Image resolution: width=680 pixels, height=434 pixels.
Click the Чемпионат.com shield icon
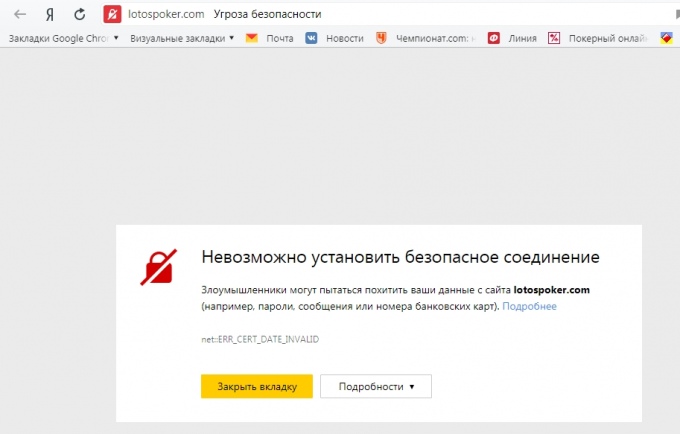(x=381, y=38)
